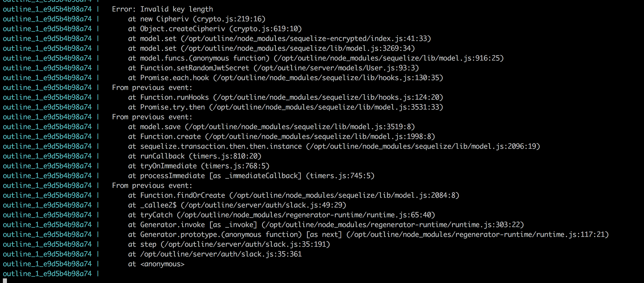
Task: Click the terminal cursor block at bottom
Action: [5, 281]
